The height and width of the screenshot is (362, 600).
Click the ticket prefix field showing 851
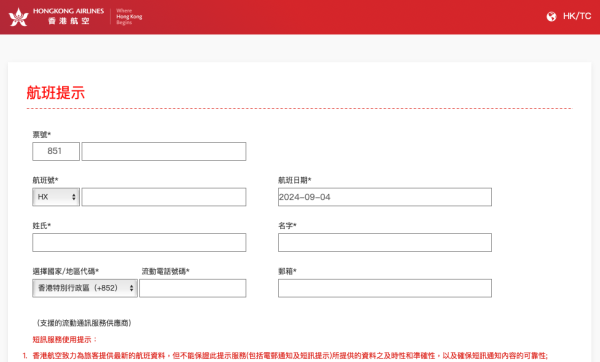56,151
